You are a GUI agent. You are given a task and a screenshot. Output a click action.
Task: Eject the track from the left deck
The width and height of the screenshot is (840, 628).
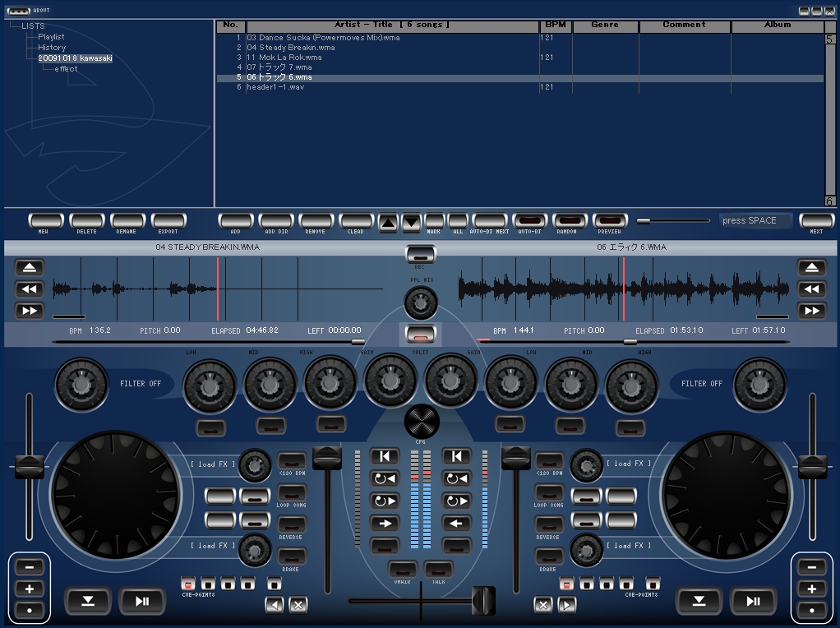(x=30, y=267)
